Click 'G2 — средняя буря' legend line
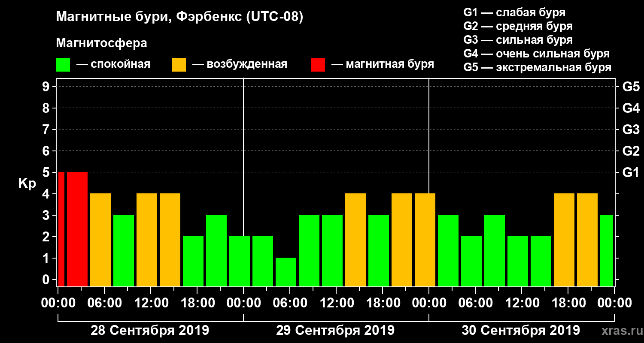 (x=518, y=26)
